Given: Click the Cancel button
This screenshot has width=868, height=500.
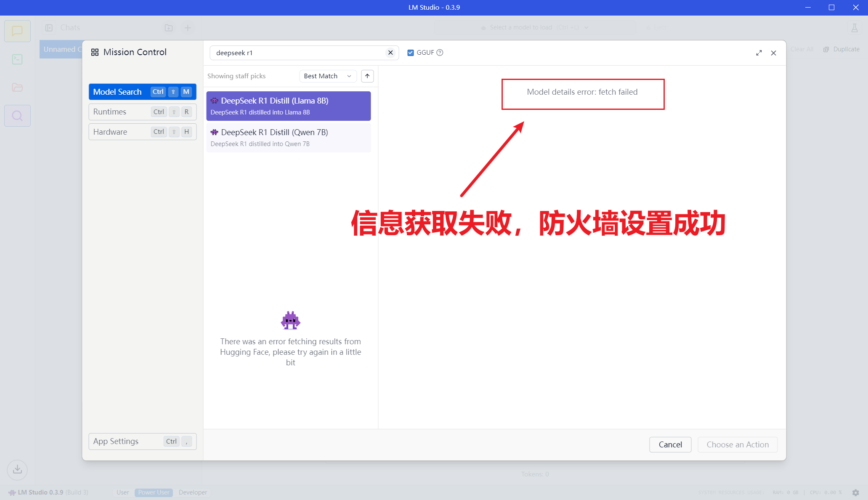Looking at the screenshot, I should coord(670,444).
